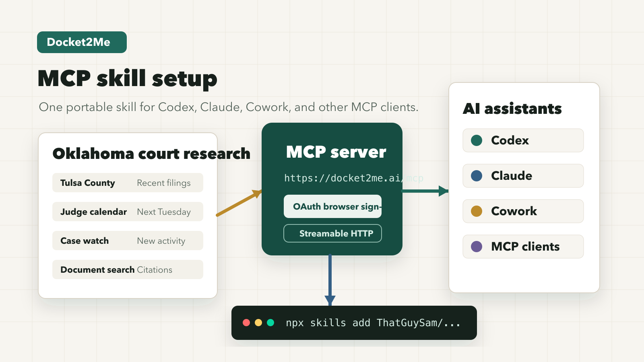Viewport: 644px width, 362px height.
Task: Click the 'Citations' text
Action: (x=155, y=270)
